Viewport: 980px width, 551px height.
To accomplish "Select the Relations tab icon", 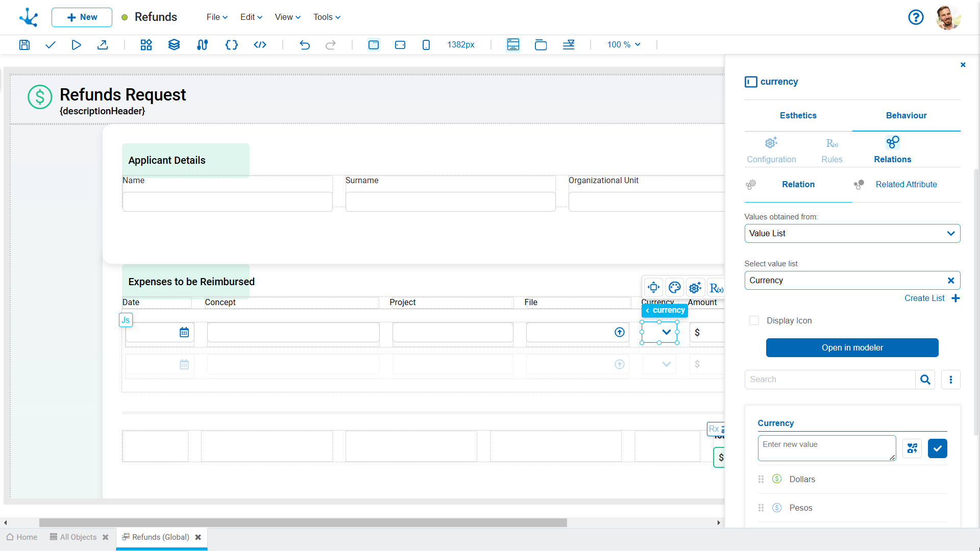I will click(893, 142).
